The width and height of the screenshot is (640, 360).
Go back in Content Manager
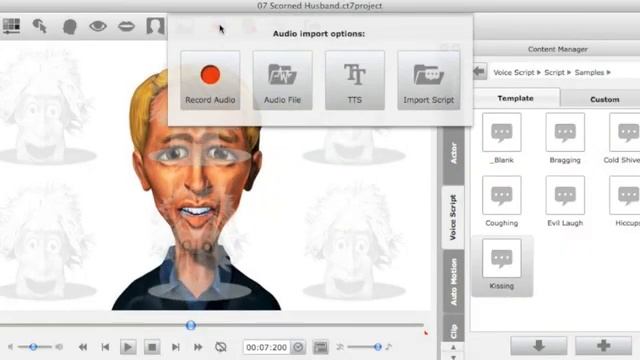[x=480, y=72]
